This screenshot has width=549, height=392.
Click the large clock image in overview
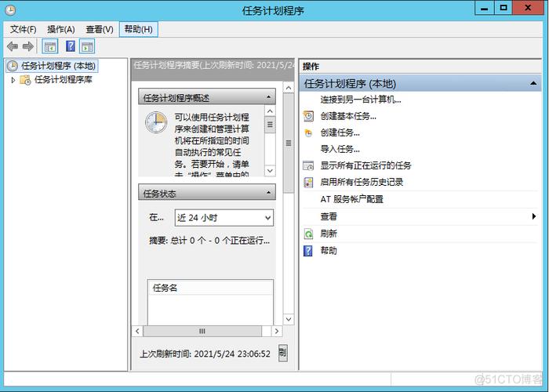[156, 122]
